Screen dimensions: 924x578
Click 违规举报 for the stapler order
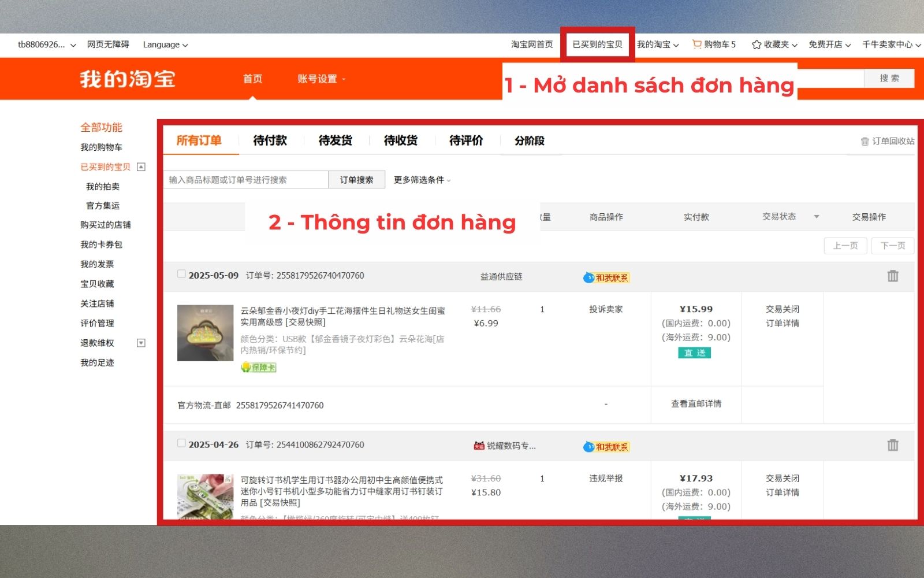(x=606, y=479)
